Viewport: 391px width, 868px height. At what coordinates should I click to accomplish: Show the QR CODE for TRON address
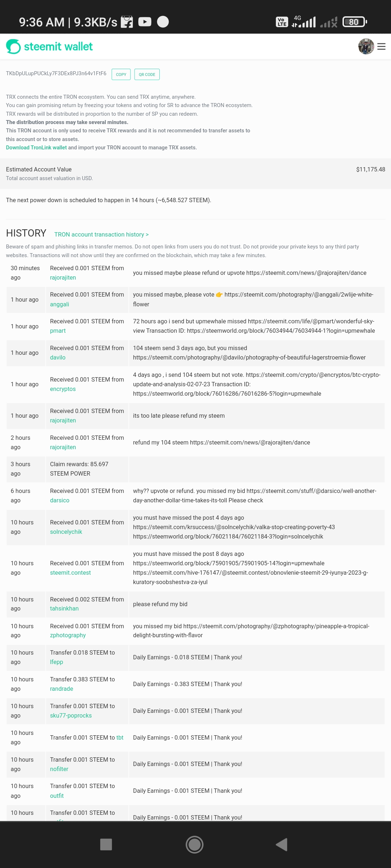click(x=147, y=75)
